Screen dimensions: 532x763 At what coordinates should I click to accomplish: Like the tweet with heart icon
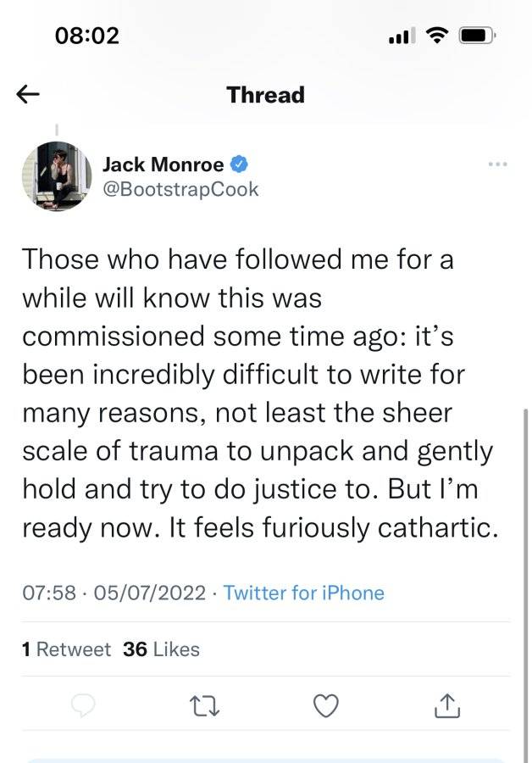click(326, 706)
